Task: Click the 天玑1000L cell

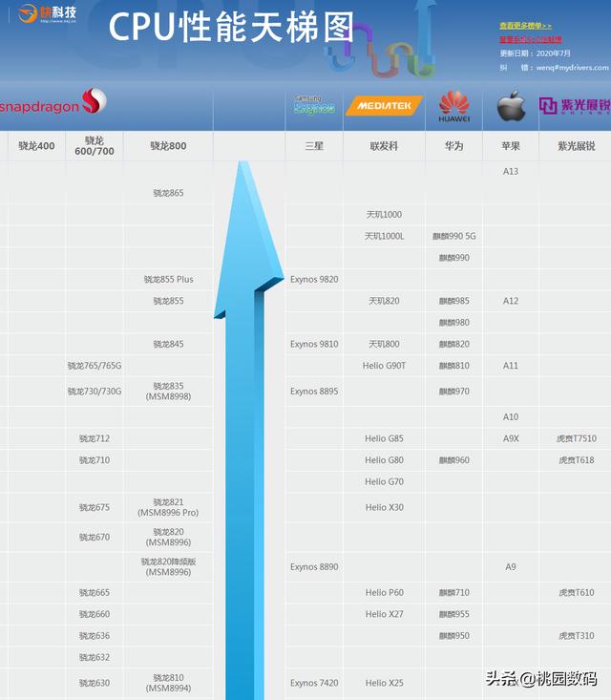Action: [384, 236]
